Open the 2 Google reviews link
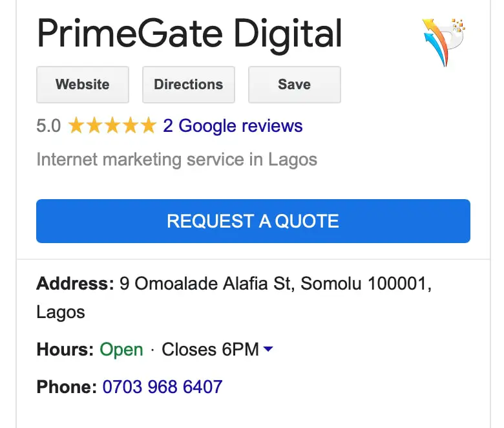Viewport: 504px width, 428px height. coord(233,125)
